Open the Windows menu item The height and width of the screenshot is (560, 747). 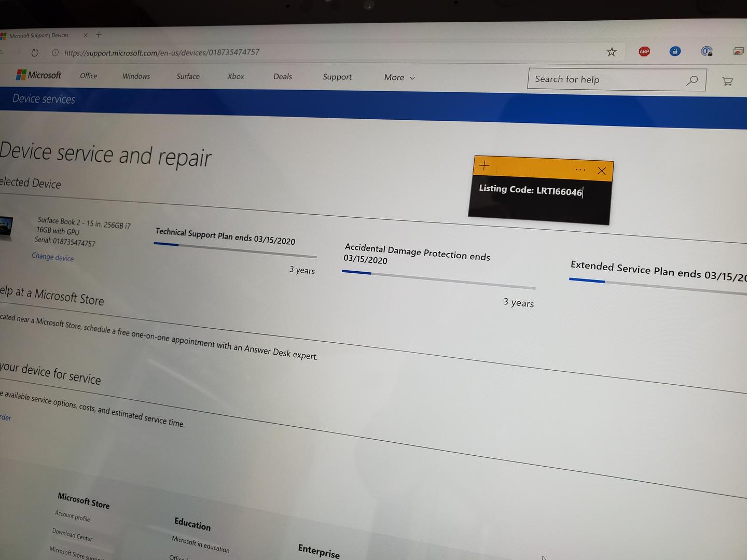tap(136, 76)
